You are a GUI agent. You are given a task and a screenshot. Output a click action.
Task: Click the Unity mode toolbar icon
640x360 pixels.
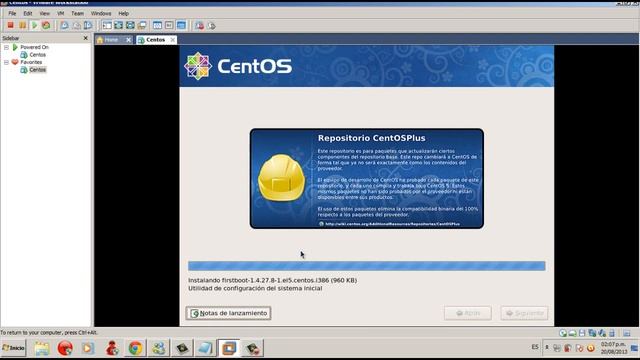coord(142,25)
